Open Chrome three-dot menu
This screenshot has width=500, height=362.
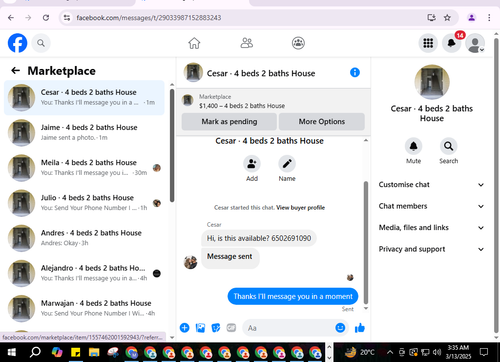(x=489, y=18)
